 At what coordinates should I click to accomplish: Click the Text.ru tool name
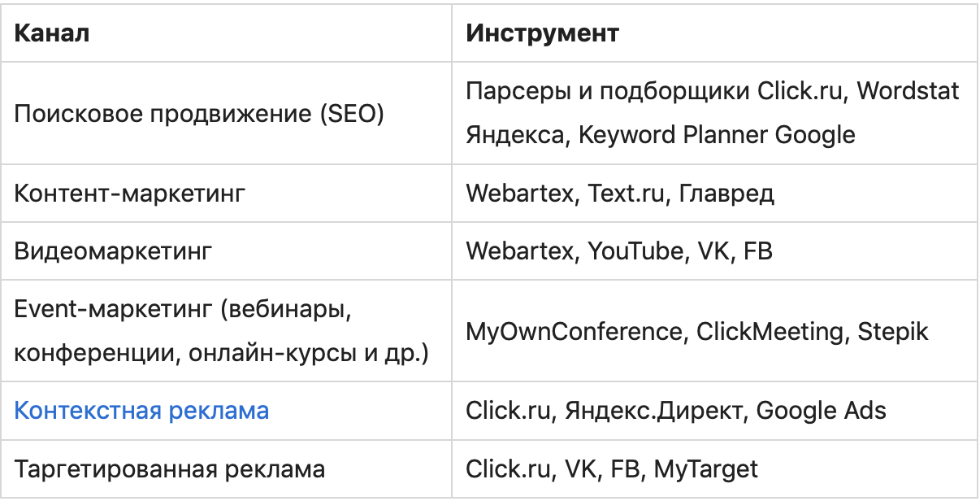tap(627, 194)
